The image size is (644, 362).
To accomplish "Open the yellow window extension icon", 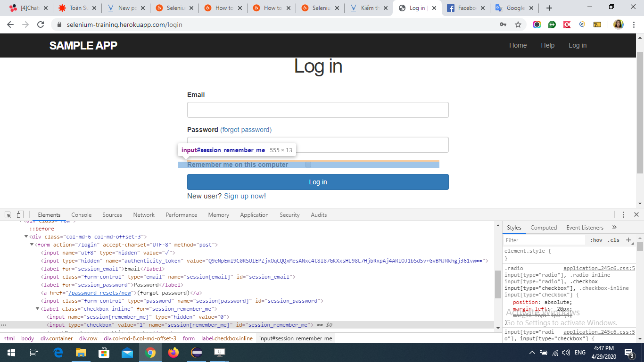I will pyautogui.click(x=597, y=25).
